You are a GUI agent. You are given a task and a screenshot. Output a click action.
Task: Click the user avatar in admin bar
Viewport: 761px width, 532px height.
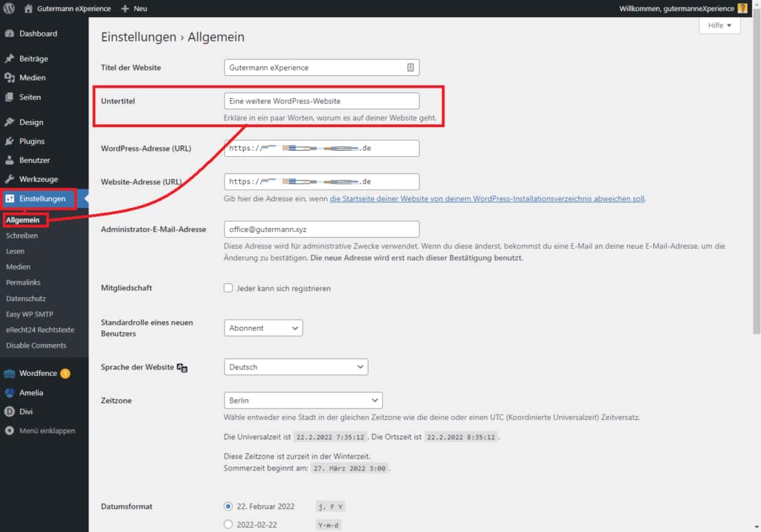pos(742,8)
